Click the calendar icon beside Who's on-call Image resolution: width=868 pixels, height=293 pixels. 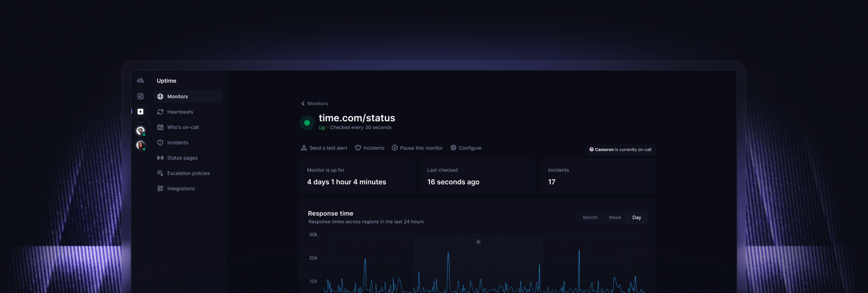pyautogui.click(x=160, y=127)
